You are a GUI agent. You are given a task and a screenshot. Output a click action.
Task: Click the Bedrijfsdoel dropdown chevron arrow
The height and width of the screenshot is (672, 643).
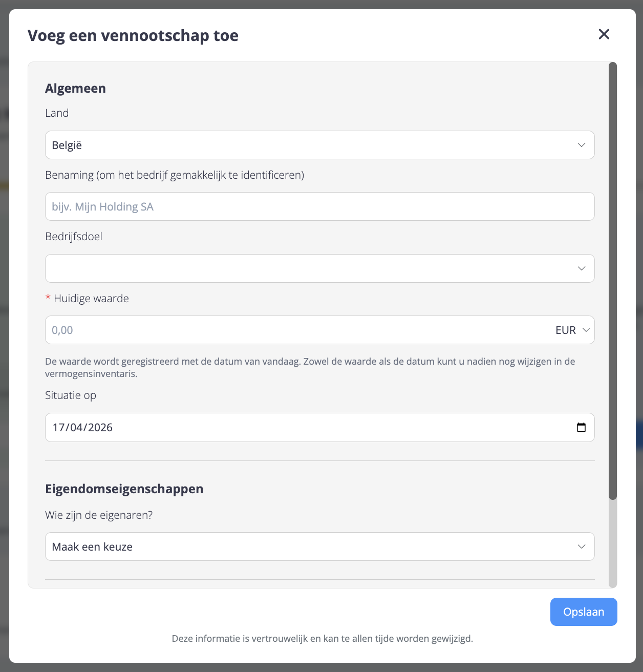tap(581, 268)
